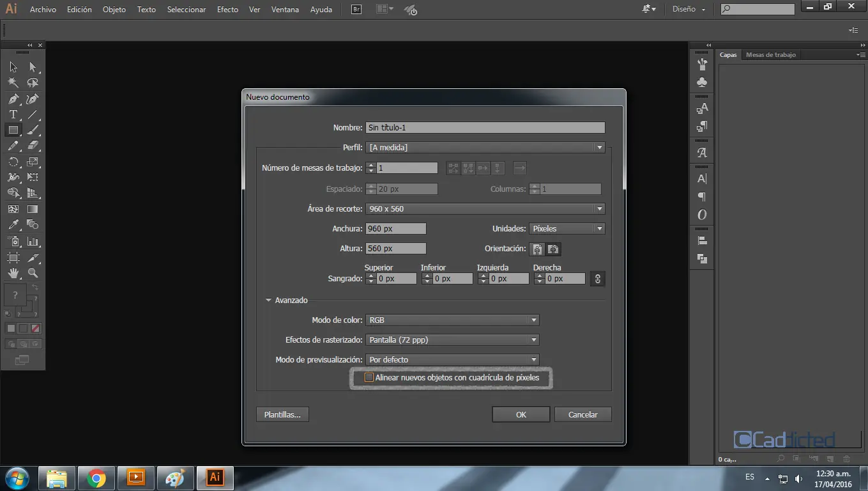Click the Nombre text field
Screen dimensions: 868x491
coord(485,128)
